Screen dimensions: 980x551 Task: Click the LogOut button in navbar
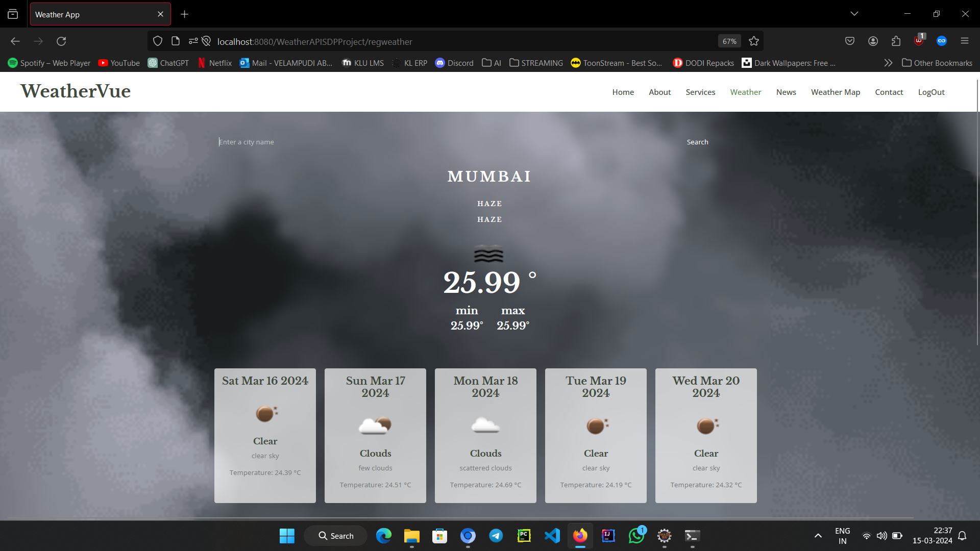click(932, 92)
